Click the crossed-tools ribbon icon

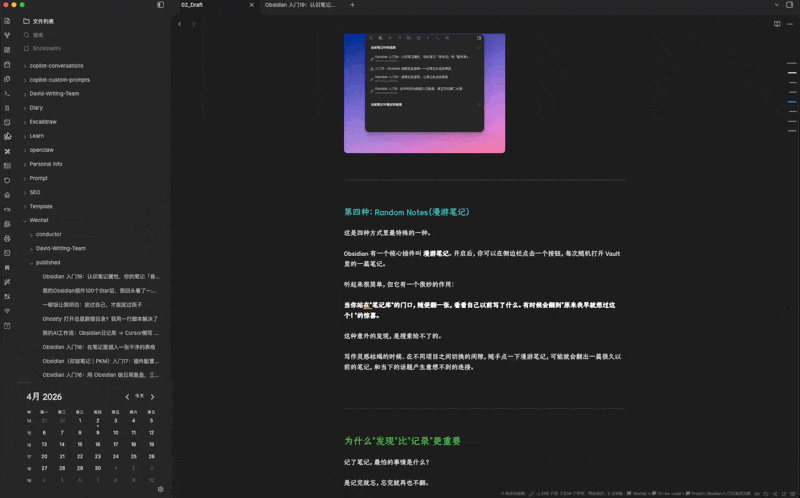7,151
